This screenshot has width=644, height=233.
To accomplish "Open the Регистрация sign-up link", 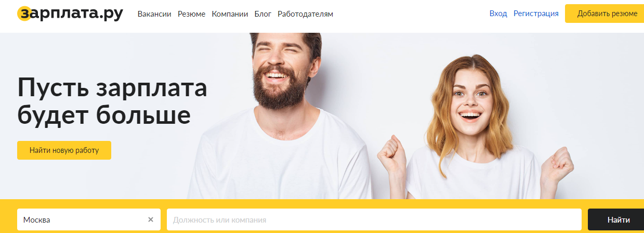I will point(536,14).
